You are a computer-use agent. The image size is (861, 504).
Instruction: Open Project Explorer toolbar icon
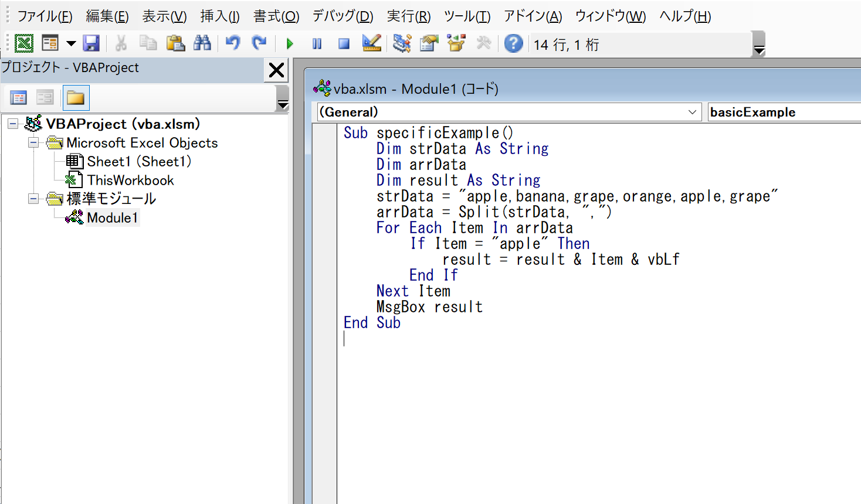pyautogui.click(x=402, y=43)
